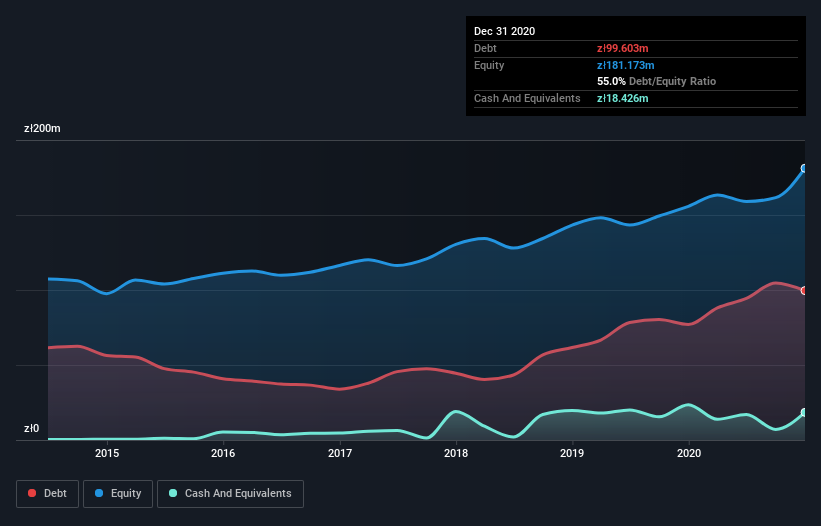Viewport: 821px width, 526px height.
Task: Click the zł18.426m cash value
Action: pos(623,98)
